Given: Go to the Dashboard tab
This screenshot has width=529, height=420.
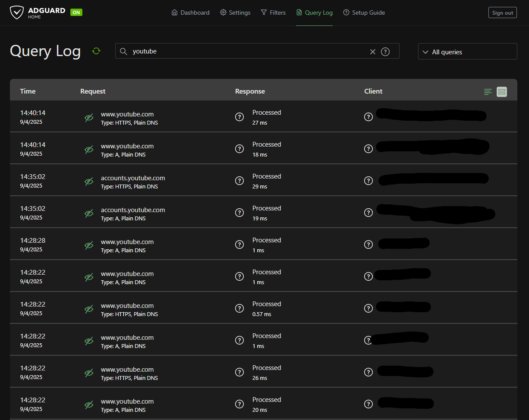Looking at the screenshot, I should (190, 13).
